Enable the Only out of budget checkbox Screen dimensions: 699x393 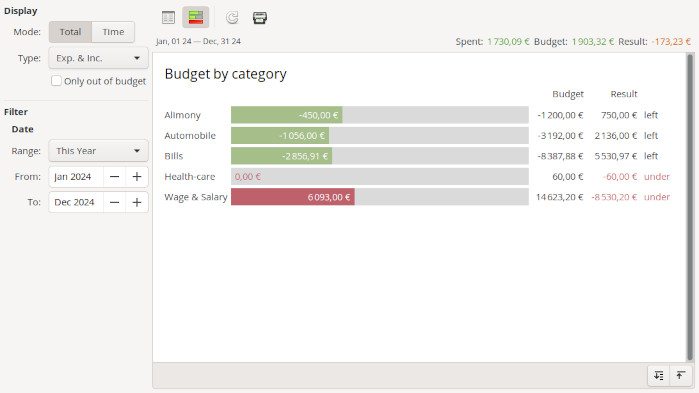point(56,81)
